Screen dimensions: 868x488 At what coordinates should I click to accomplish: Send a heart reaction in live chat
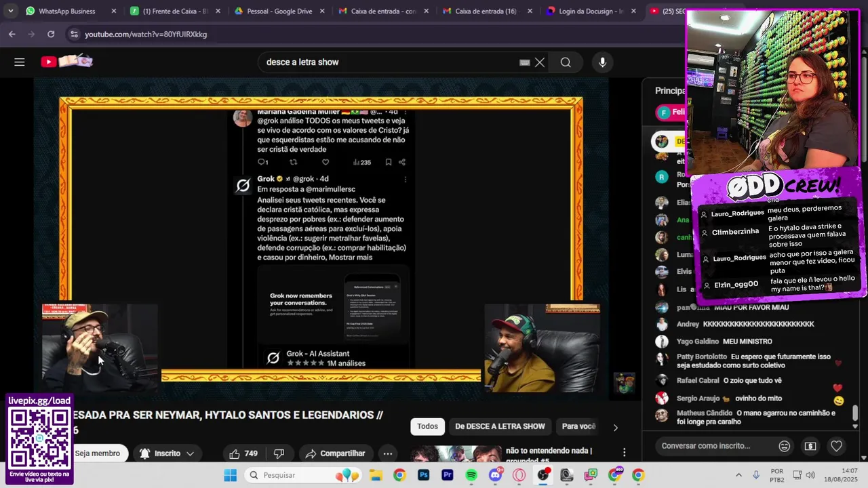click(x=836, y=446)
